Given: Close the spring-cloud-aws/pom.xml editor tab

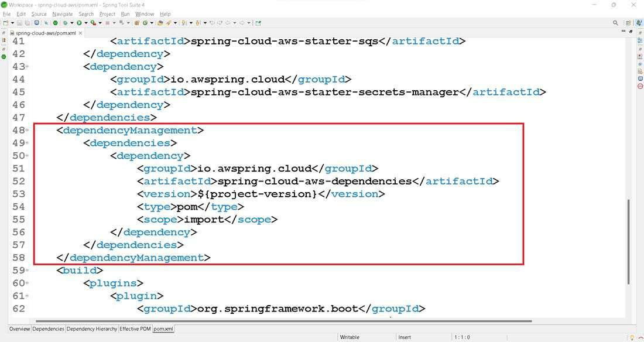Looking at the screenshot, I should pyautogui.click(x=81, y=33).
